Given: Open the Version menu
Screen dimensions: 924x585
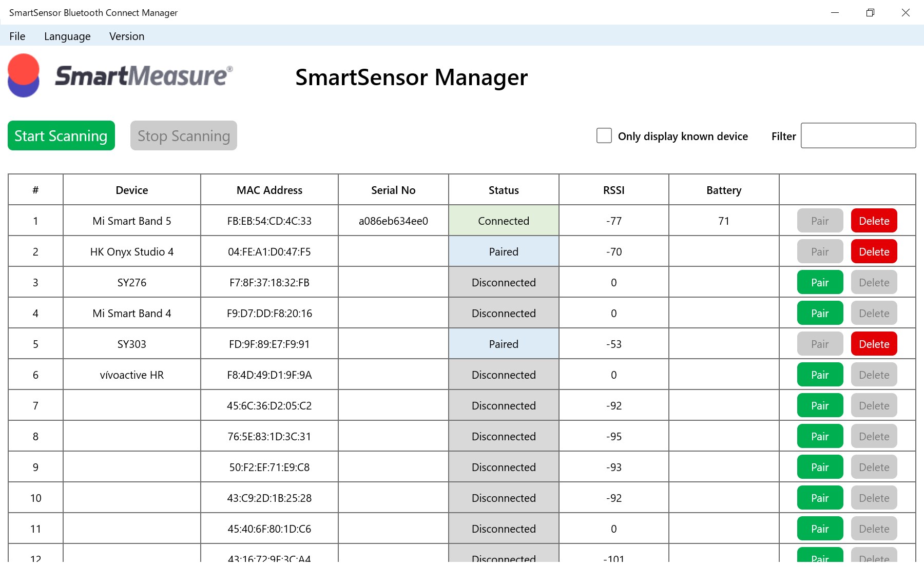Looking at the screenshot, I should [127, 36].
